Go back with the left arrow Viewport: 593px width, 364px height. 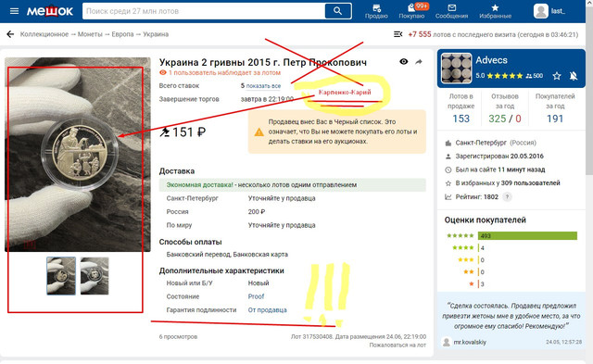10,34
